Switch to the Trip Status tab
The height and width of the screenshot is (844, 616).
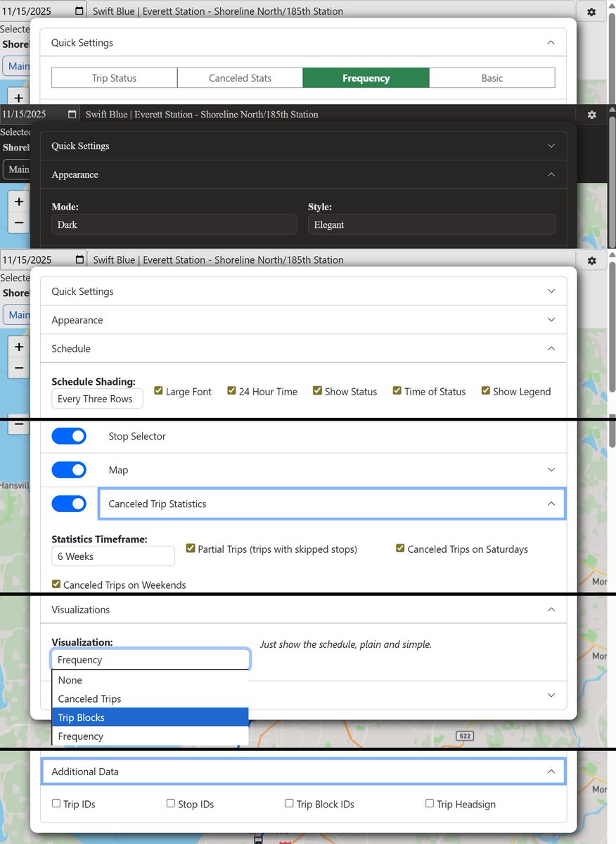(114, 78)
